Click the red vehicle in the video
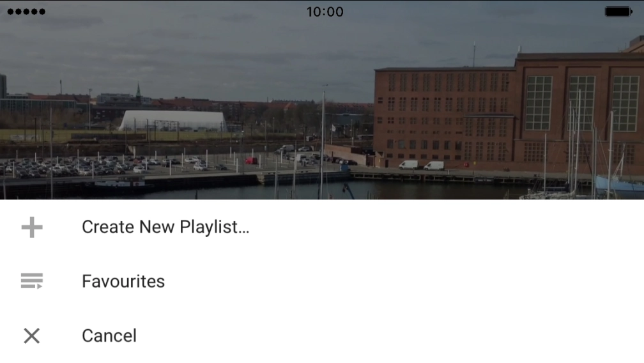 251,161
